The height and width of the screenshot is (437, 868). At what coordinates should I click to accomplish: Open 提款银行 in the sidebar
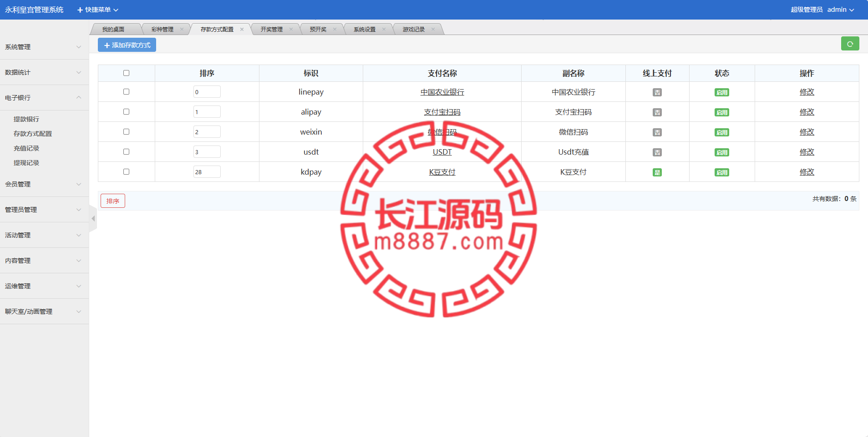pyautogui.click(x=26, y=119)
